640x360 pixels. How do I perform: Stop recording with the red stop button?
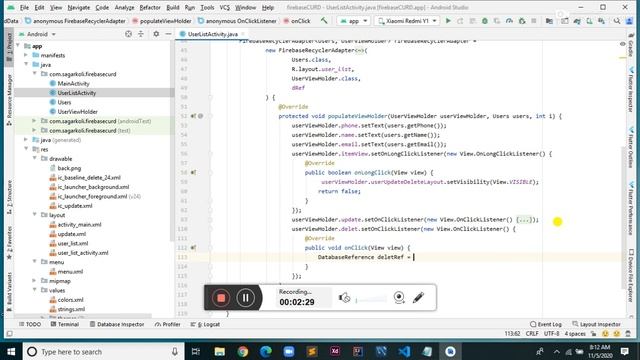pyautogui.click(x=221, y=298)
